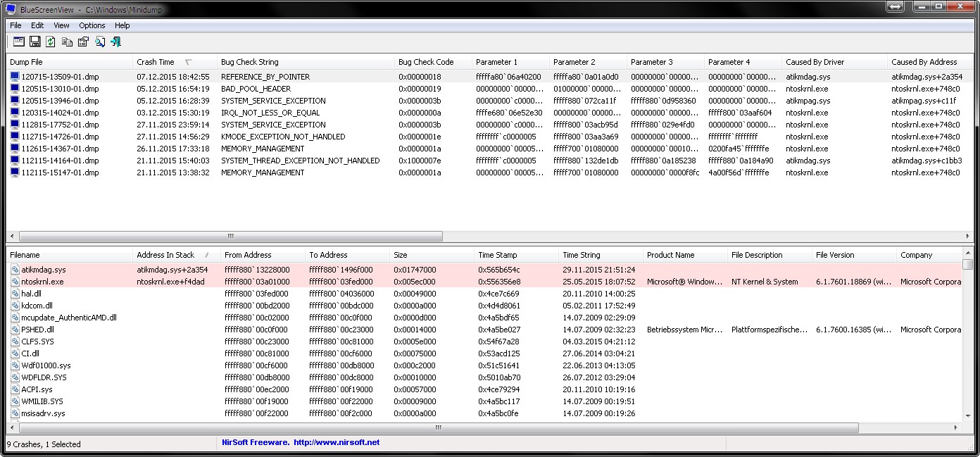Viewport: 980px width, 457px height.
Task: Click the Find magnifier toolbar icon
Action: click(100, 42)
